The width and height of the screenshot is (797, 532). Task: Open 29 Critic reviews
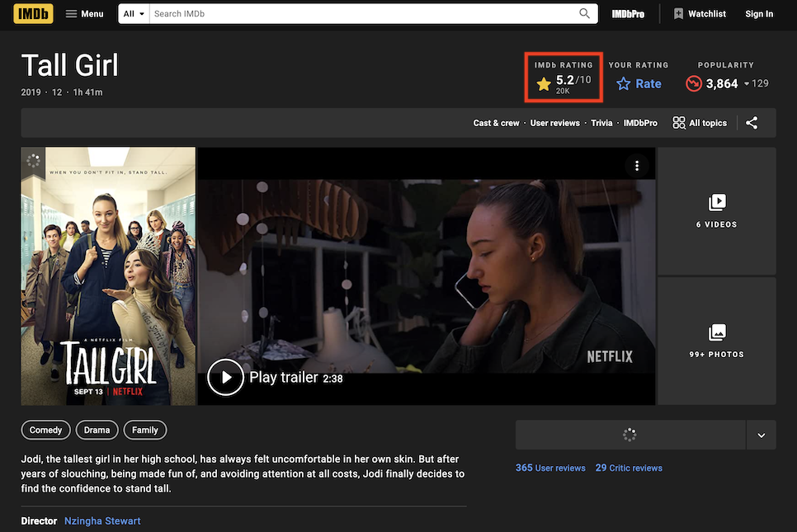[629, 468]
